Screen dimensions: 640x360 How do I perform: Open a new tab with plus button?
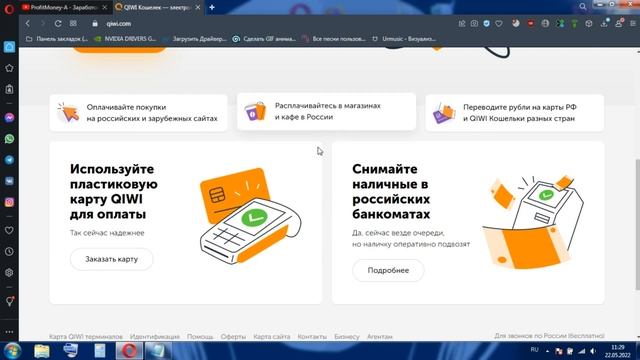(212, 7)
